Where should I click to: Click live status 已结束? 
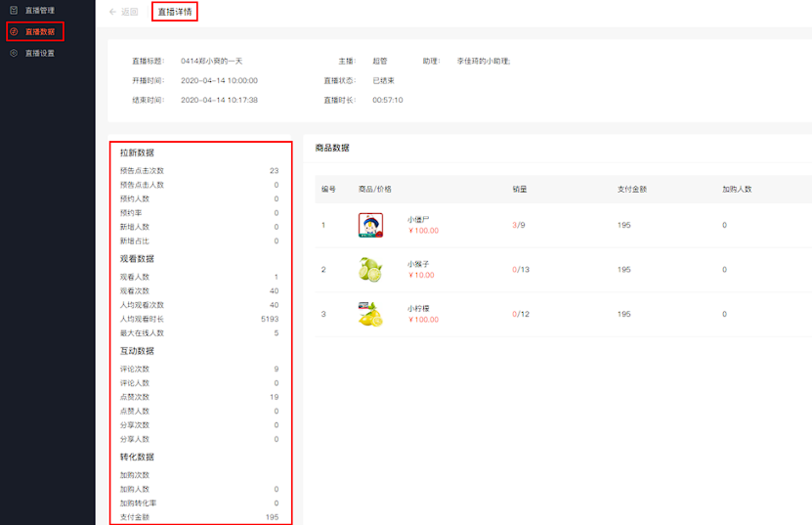[384, 80]
